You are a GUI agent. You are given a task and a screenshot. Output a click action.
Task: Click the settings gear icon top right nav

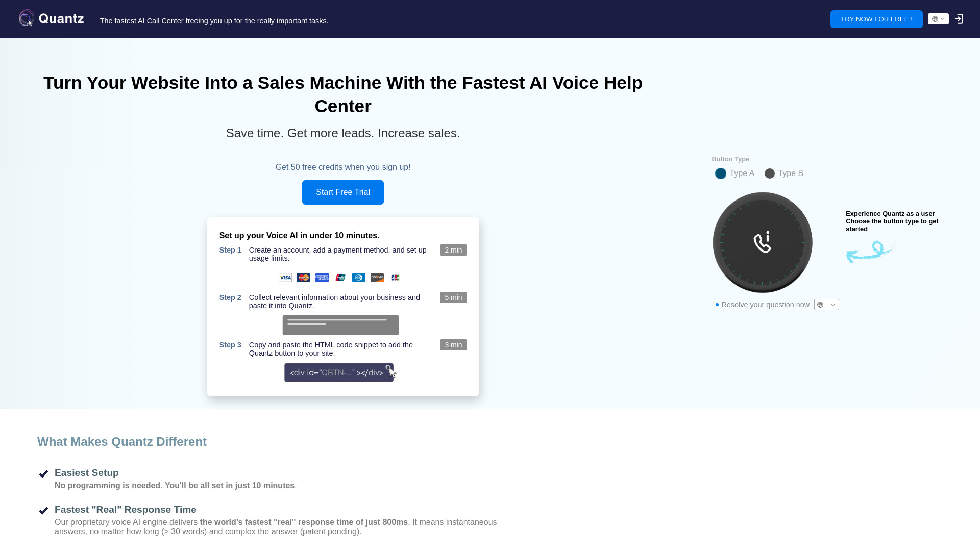938,19
